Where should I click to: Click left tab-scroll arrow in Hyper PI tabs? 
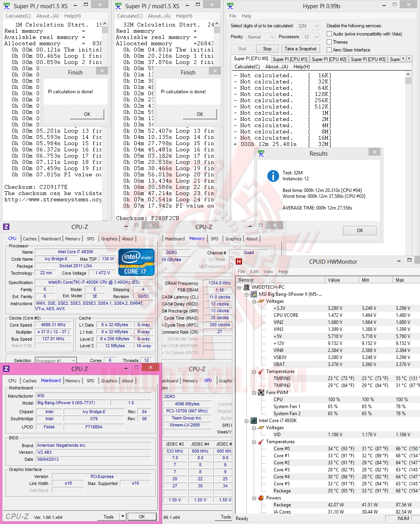pyautogui.click(x=403, y=59)
